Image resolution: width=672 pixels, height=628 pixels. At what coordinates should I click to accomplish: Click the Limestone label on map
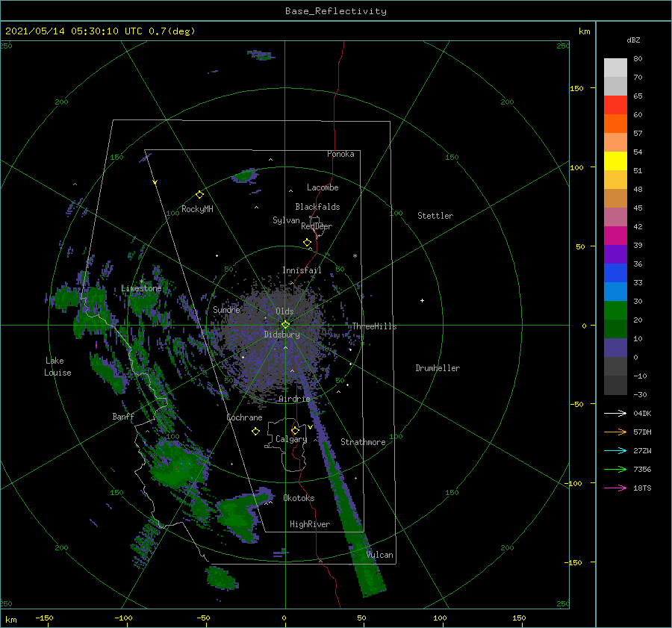141,288
